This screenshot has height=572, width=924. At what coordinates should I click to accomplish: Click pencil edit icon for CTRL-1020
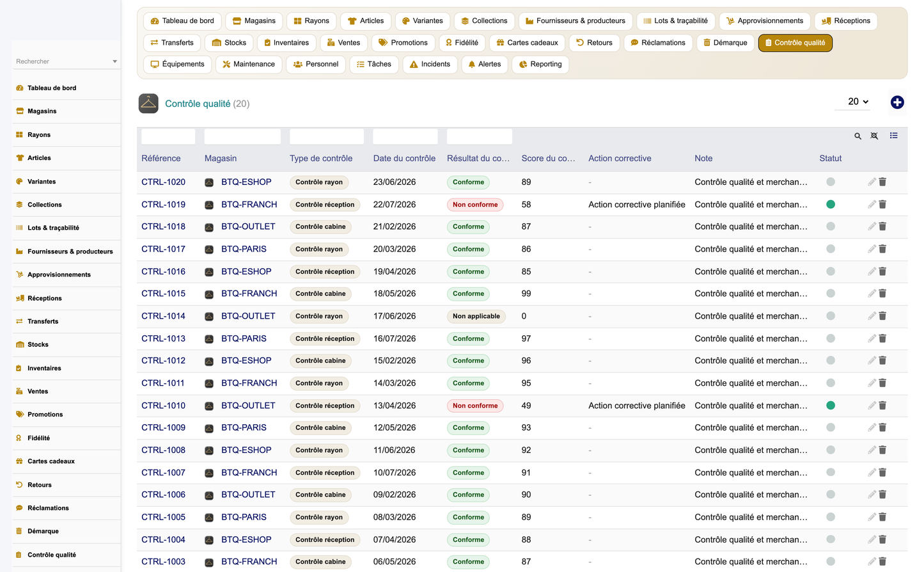[872, 182]
